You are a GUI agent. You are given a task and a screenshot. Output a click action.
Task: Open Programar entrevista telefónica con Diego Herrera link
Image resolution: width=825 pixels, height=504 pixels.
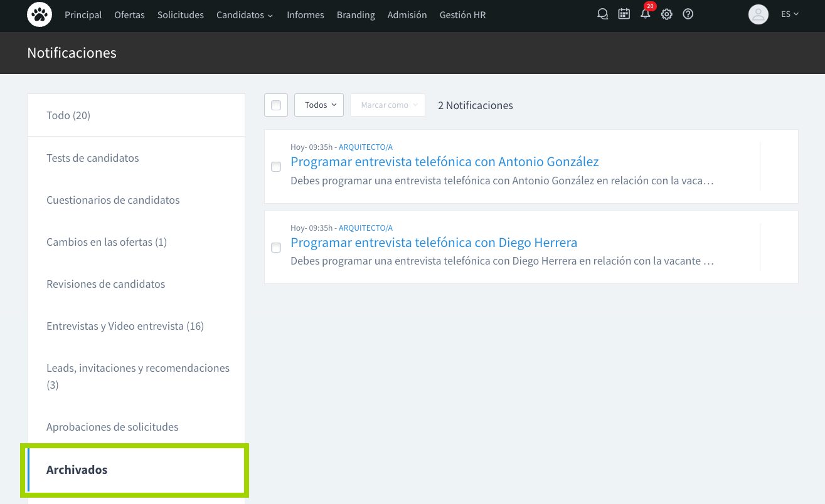(434, 243)
